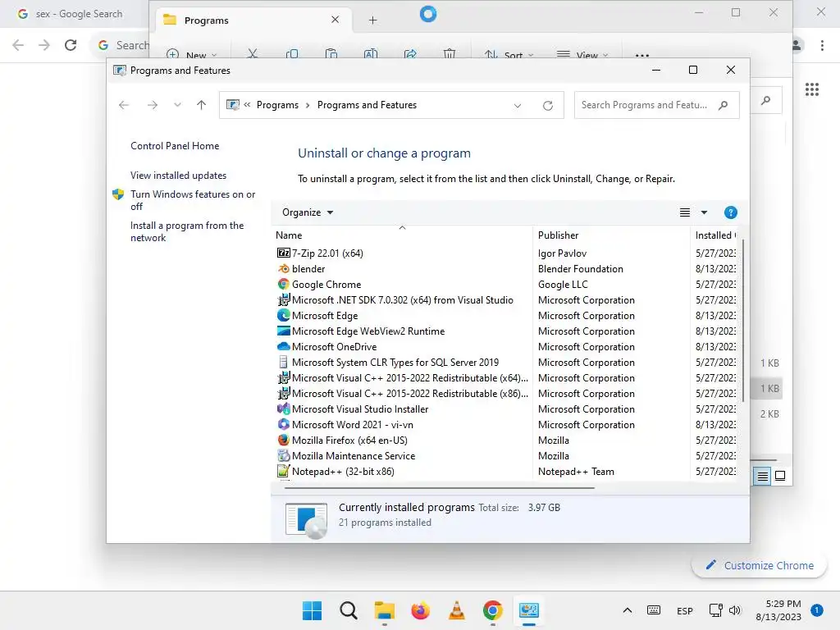Screen dimensions: 840x630
Task: Open the Organize dropdown
Action: click(x=308, y=212)
